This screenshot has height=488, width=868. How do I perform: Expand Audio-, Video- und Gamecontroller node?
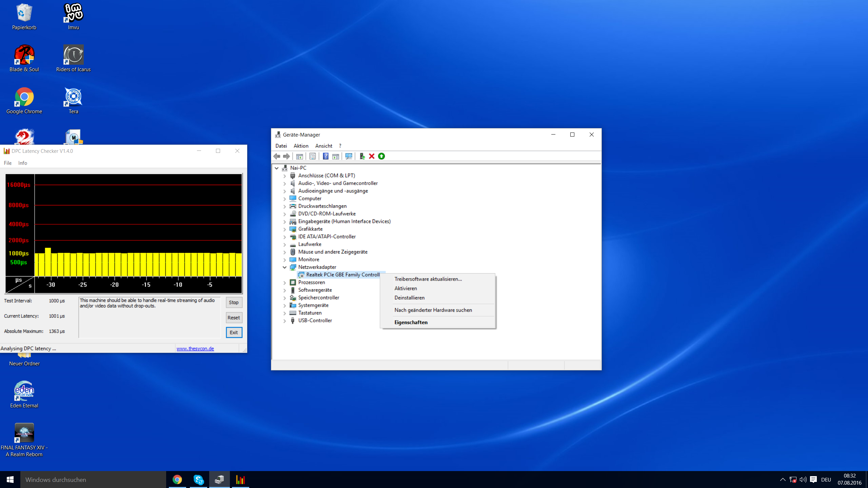click(x=285, y=183)
